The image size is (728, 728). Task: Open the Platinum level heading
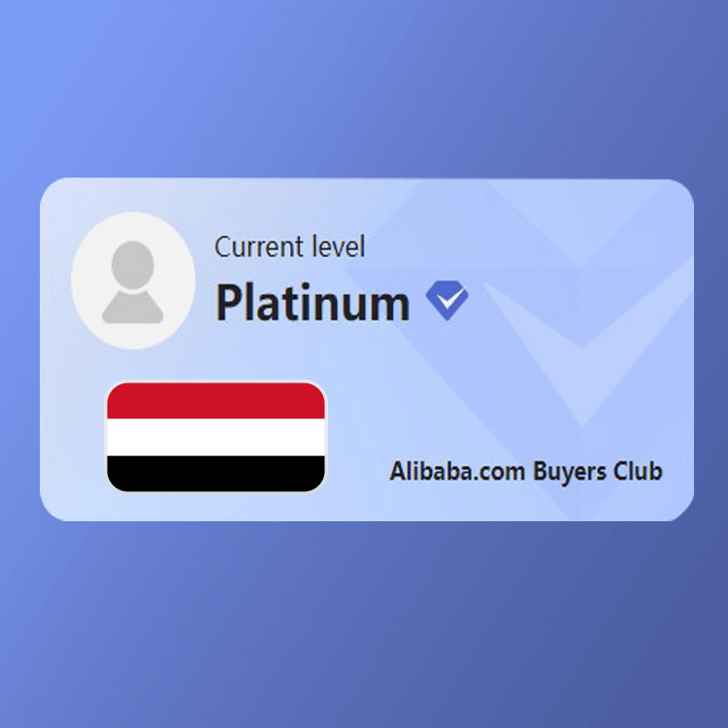tap(313, 302)
